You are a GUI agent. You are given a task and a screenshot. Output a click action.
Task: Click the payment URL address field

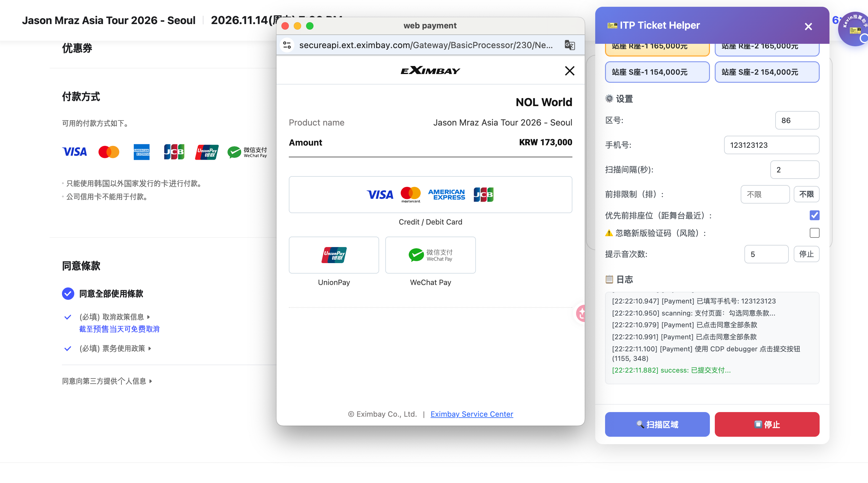[x=426, y=45]
